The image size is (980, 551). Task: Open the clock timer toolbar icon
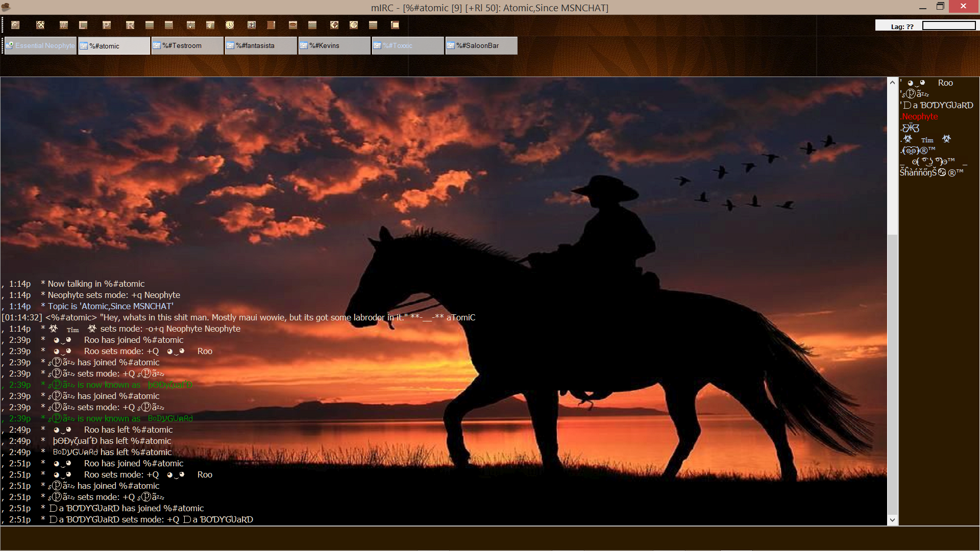pyautogui.click(x=230, y=25)
